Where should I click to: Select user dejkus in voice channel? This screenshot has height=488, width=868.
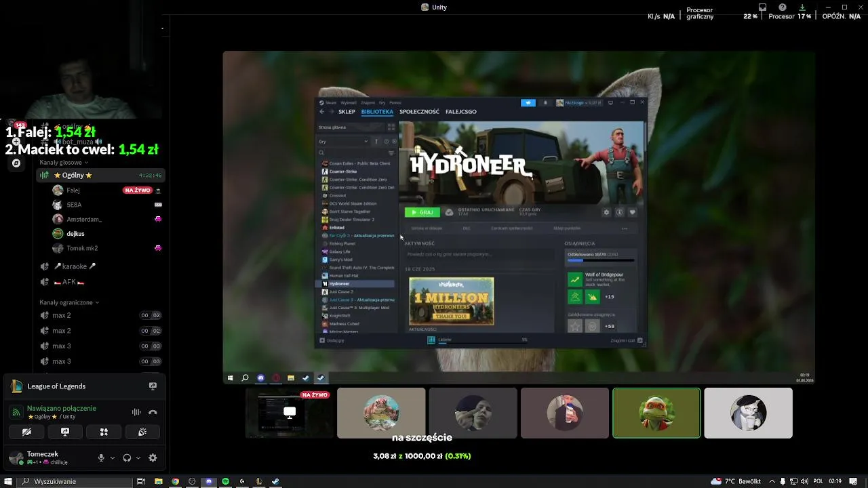(75, 234)
